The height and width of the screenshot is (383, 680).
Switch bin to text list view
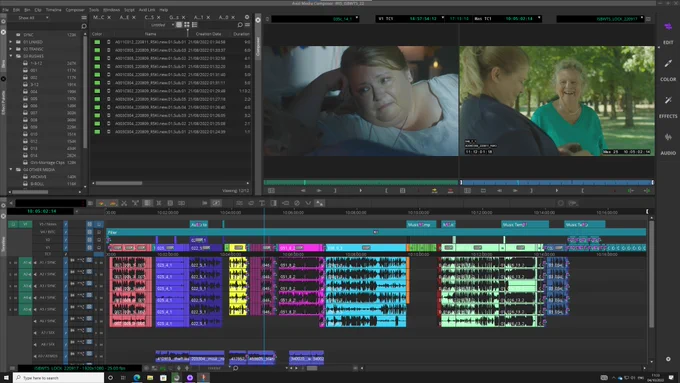click(x=179, y=25)
